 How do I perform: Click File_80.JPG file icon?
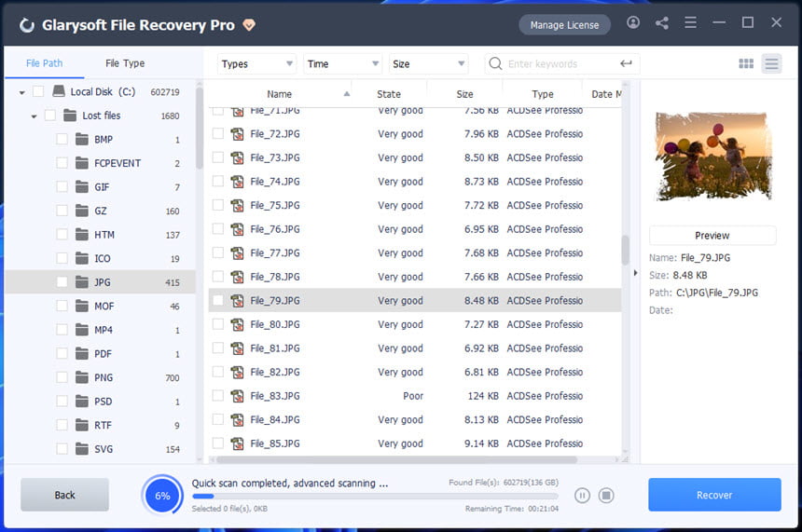pos(237,324)
